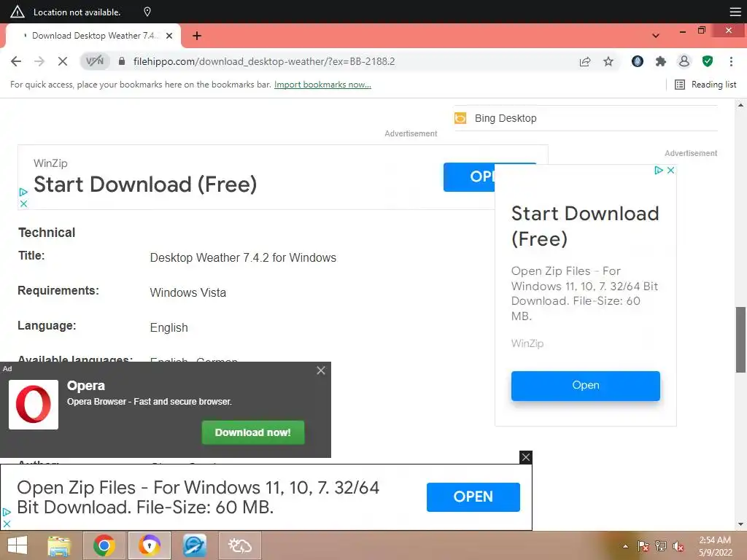Image resolution: width=747 pixels, height=560 pixels.
Task: Open the hamburger menu in the top black bar
Action: pos(735,12)
